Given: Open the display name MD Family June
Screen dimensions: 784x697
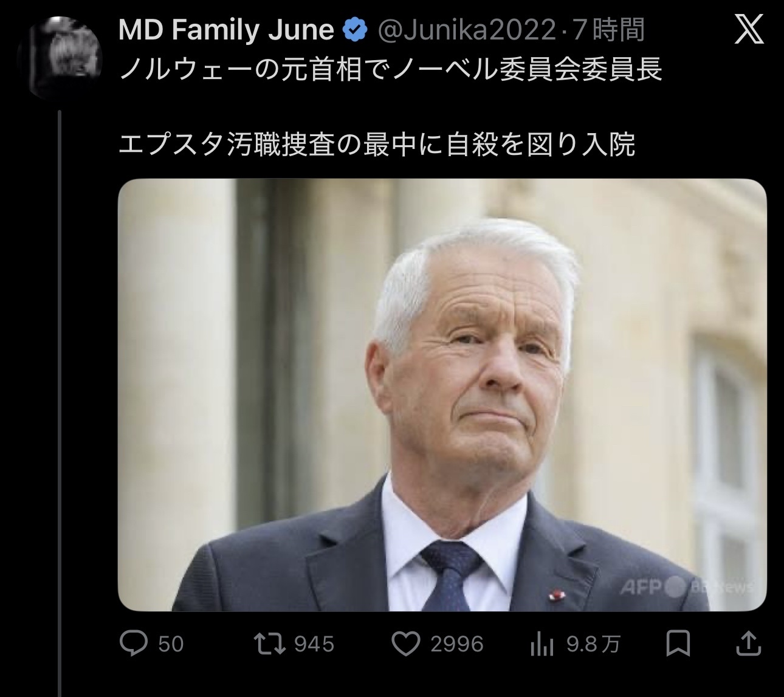Looking at the screenshot, I should click(226, 30).
